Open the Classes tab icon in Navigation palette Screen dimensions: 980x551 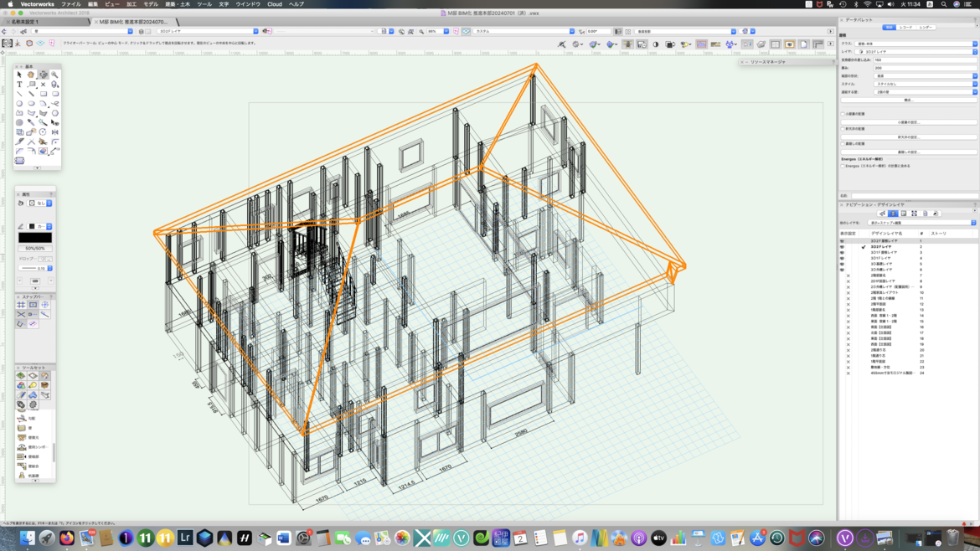(x=883, y=214)
